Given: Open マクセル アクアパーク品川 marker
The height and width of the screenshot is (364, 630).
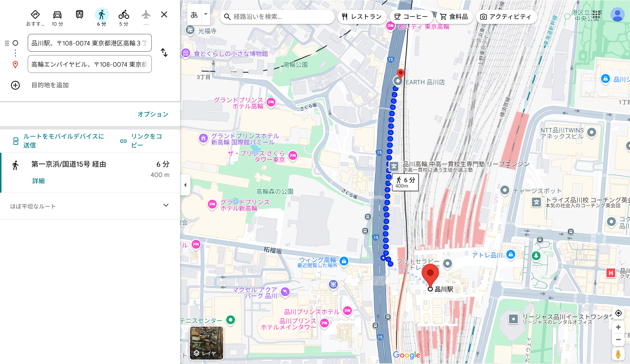Looking at the screenshot, I should (285, 292).
